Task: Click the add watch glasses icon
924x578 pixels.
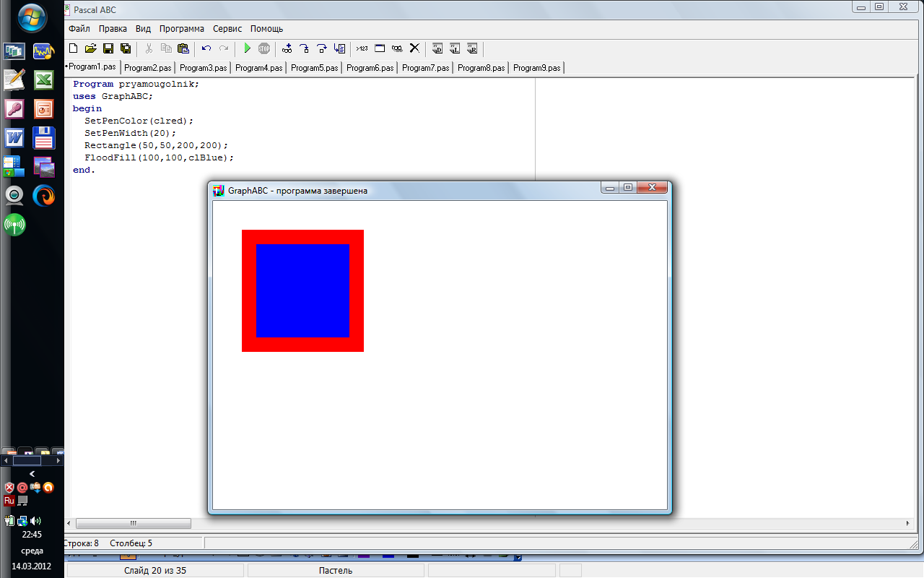Action: click(287, 48)
